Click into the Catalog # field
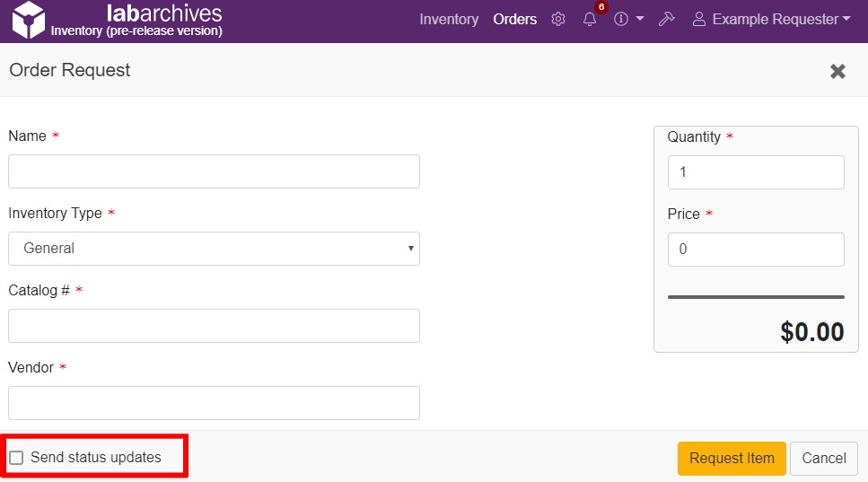Viewport: 868px width, 482px height. 214,326
